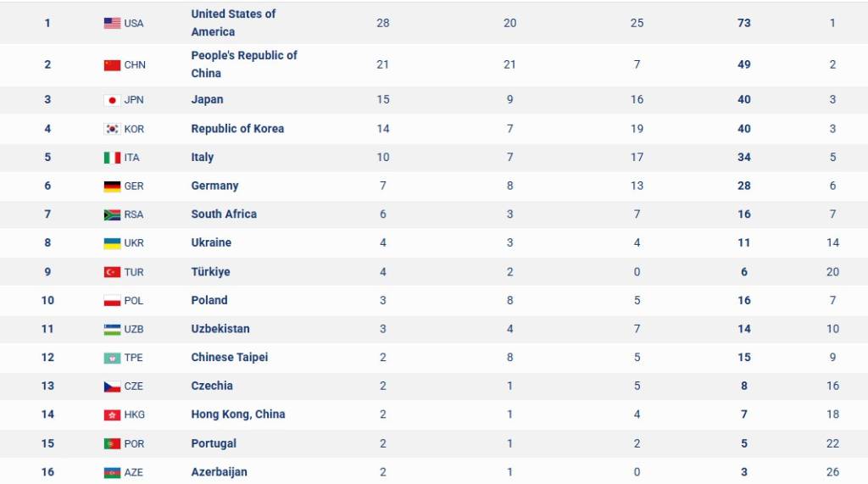868x484 pixels.
Task: Click the USA flag icon
Action: tap(112, 23)
